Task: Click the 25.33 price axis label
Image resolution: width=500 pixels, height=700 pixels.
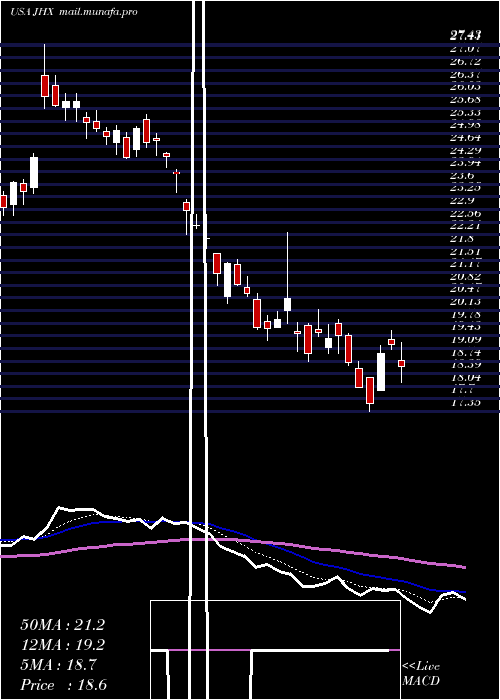Action: point(465,112)
